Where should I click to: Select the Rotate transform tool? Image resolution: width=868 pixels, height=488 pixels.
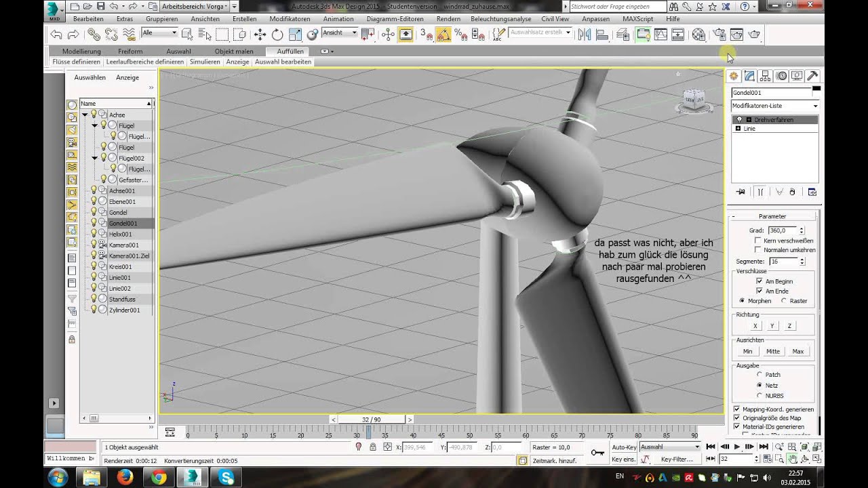277,35
